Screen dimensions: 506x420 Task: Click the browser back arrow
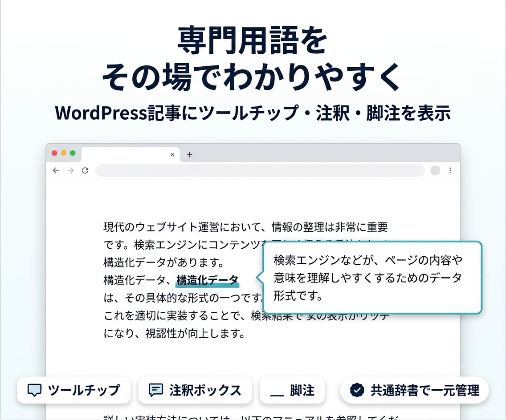pos(56,170)
